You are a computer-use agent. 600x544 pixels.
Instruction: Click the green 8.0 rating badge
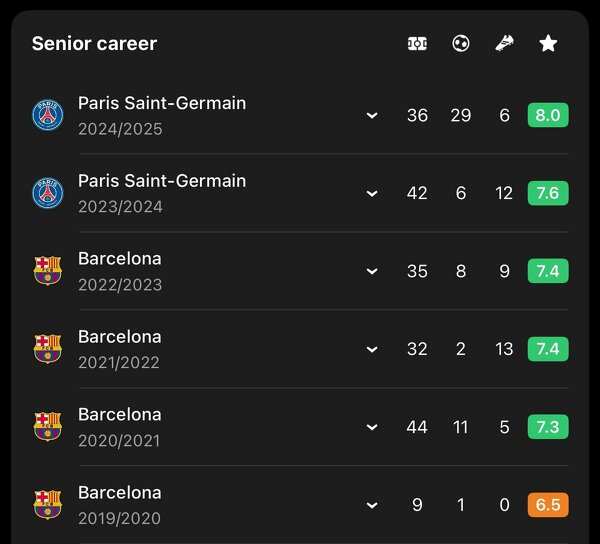[x=548, y=115]
